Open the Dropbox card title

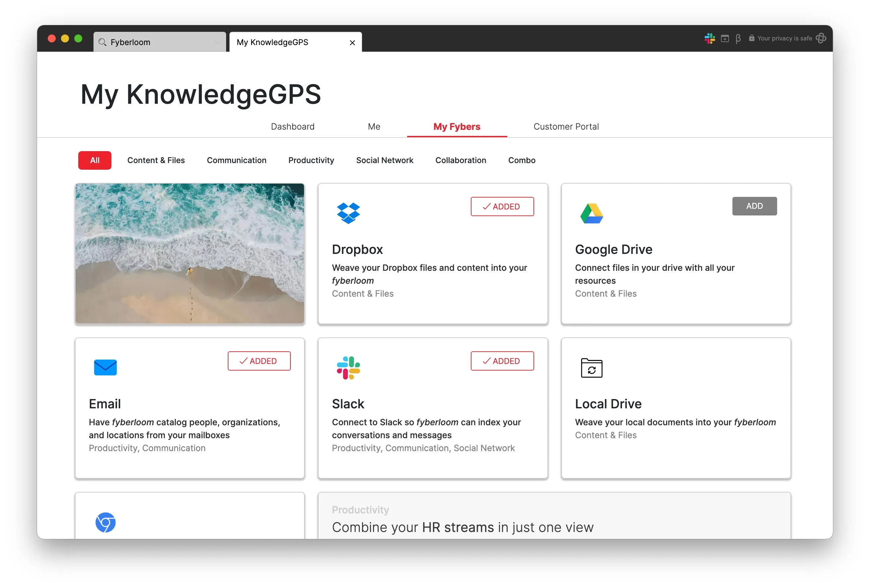[357, 249]
